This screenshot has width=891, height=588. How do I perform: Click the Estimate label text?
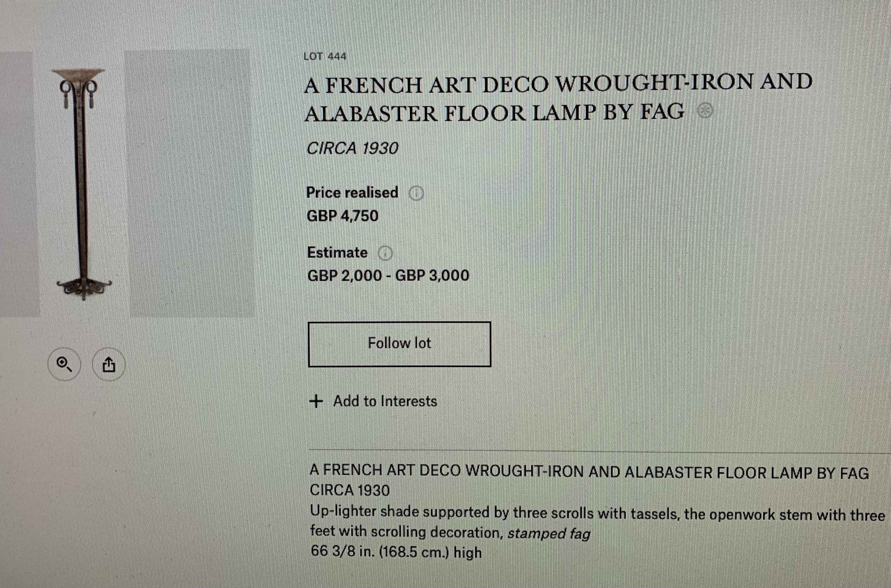[x=337, y=253]
